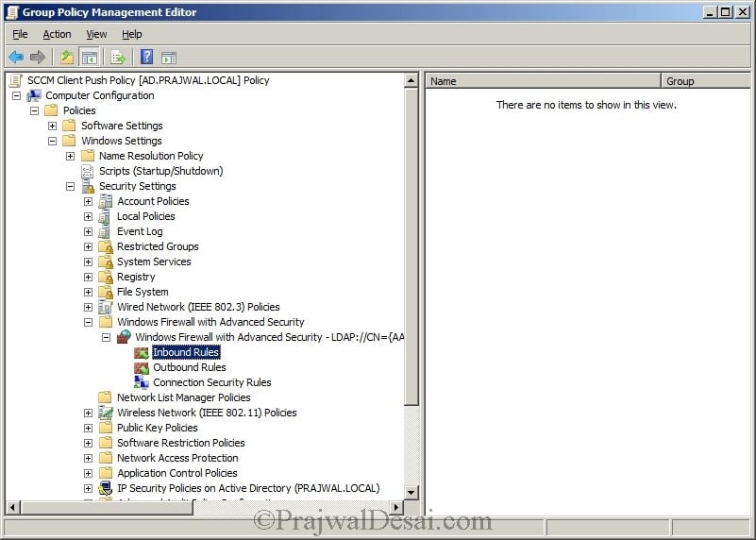Click the tree horizontal scroll-left arrow

(12, 507)
